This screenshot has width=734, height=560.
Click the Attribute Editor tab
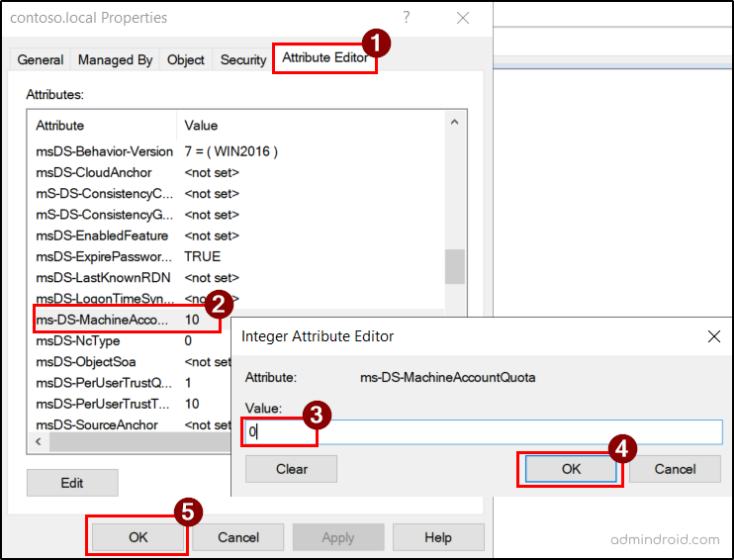[324, 58]
